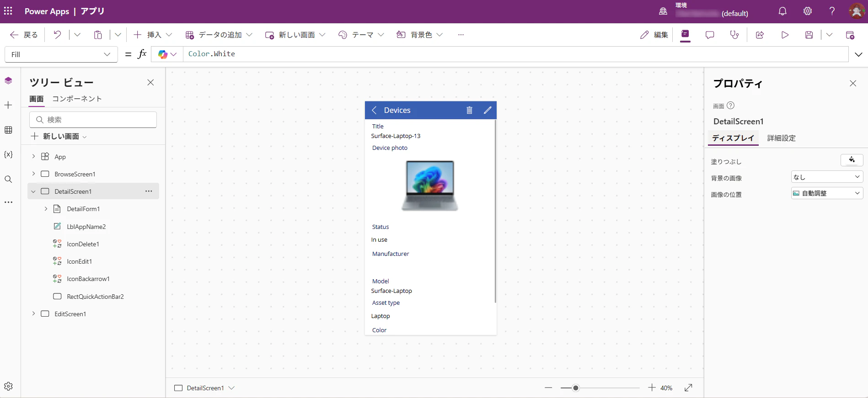The image size is (868, 398).
Task: Expand the BrowseScreen1 node
Action: (x=33, y=174)
